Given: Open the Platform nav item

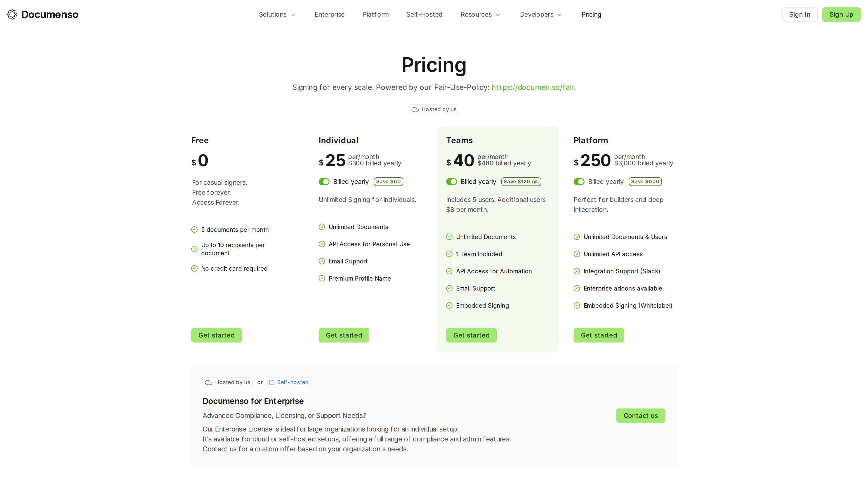Looking at the screenshot, I should 375,14.
